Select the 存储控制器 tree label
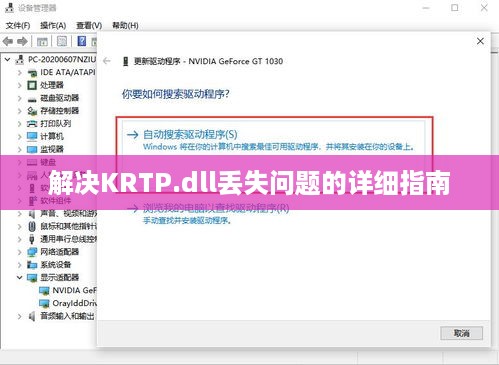This screenshot has height=365, width=499. pos(60,111)
